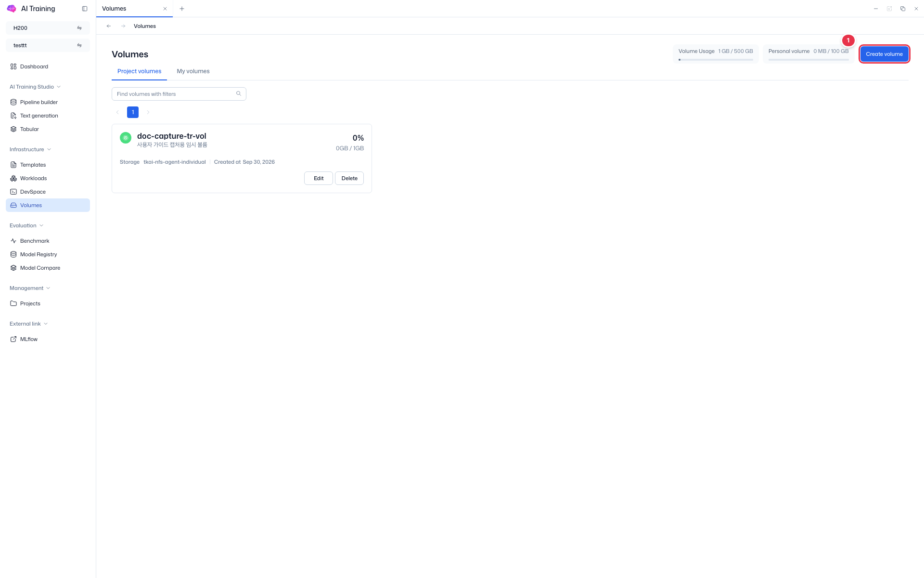The image size is (924, 578).
Task: Select page 1 in pagination
Action: click(133, 112)
